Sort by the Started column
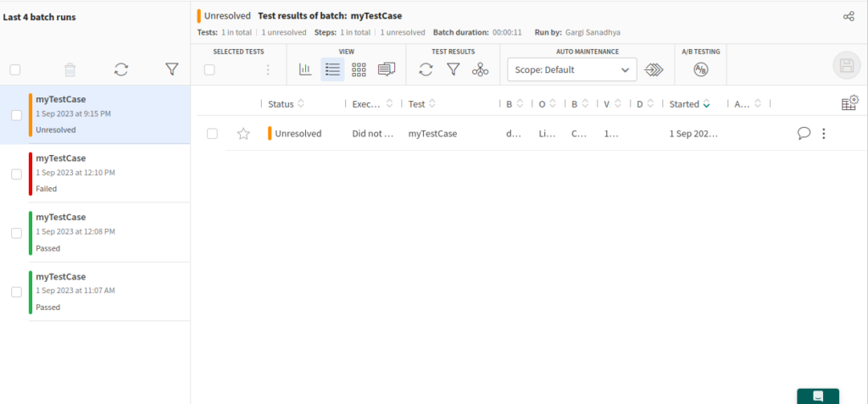The width and height of the screenshot is (868, 404). 684,104
